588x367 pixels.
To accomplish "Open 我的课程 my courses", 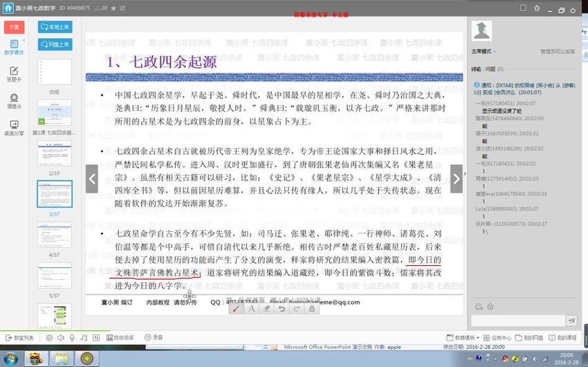I will (x=562, y=338).
